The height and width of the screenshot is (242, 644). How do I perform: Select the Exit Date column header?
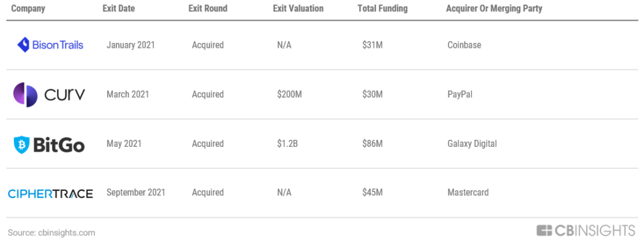click(119, 9)
